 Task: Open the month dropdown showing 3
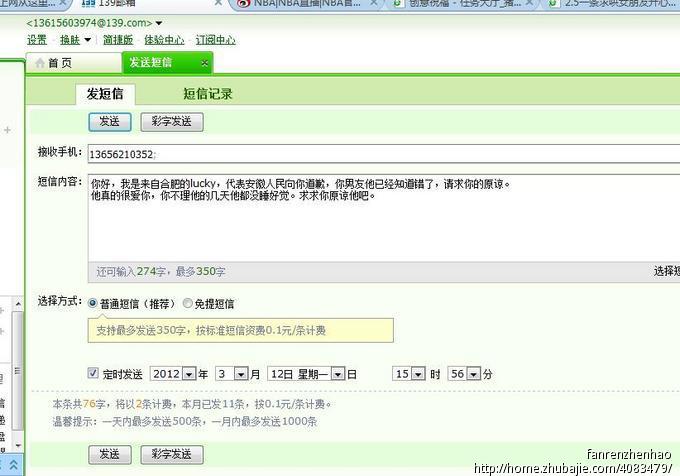(241, 374)
